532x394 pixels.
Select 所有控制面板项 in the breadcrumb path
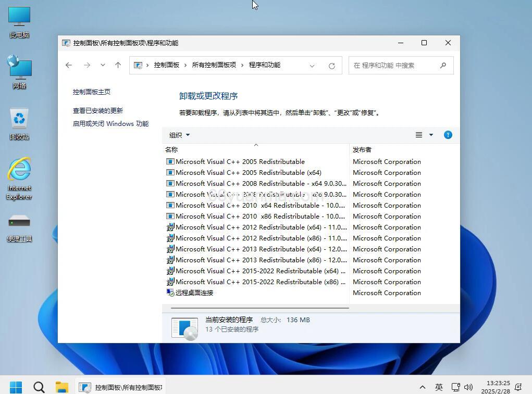click(x=214, y=65)
